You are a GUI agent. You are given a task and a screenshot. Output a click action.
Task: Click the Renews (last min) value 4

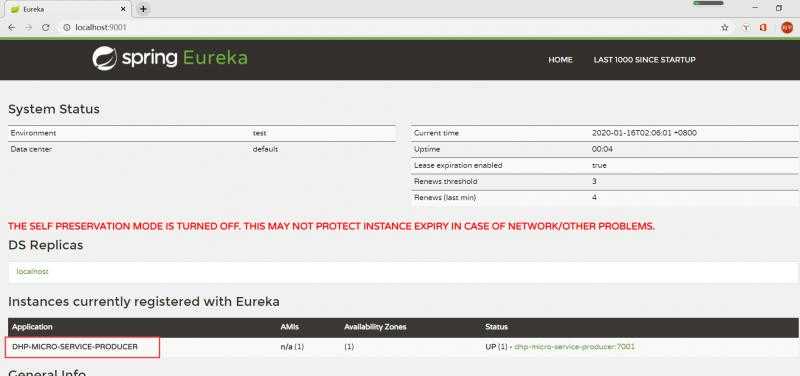click(x=594, y=197)
